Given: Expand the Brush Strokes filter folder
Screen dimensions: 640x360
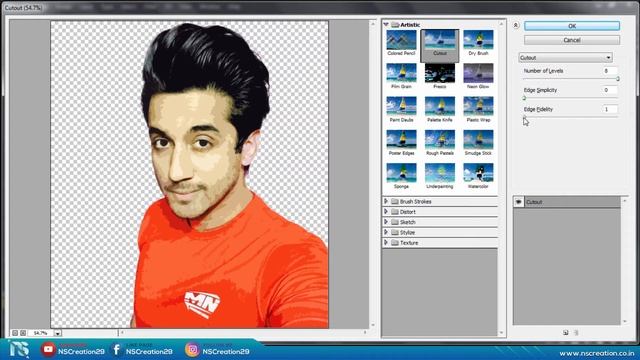Looking at the screenshot, I should [386, 201].
